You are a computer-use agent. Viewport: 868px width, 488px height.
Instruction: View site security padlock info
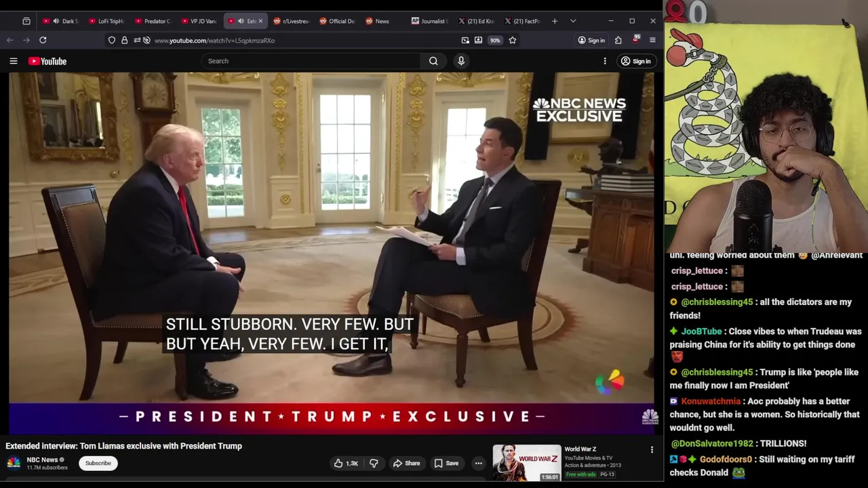124,40
